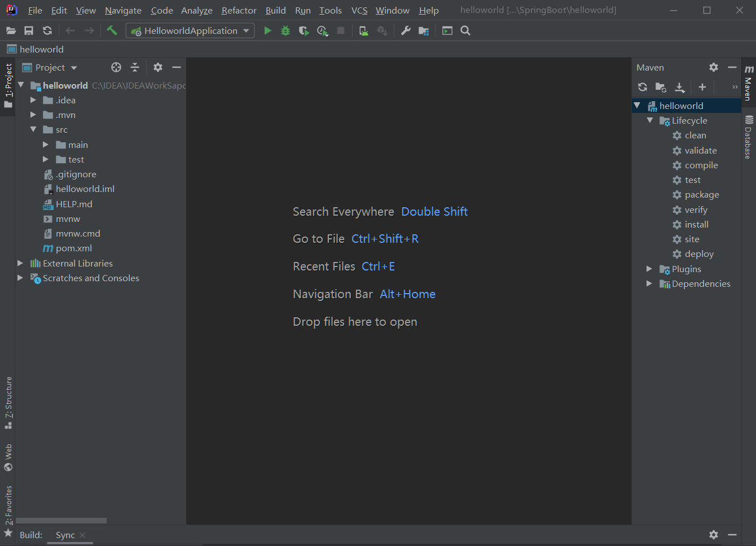Toggle the Database side tool window
This screenshot has width=756, height=546.
[749, 137]
